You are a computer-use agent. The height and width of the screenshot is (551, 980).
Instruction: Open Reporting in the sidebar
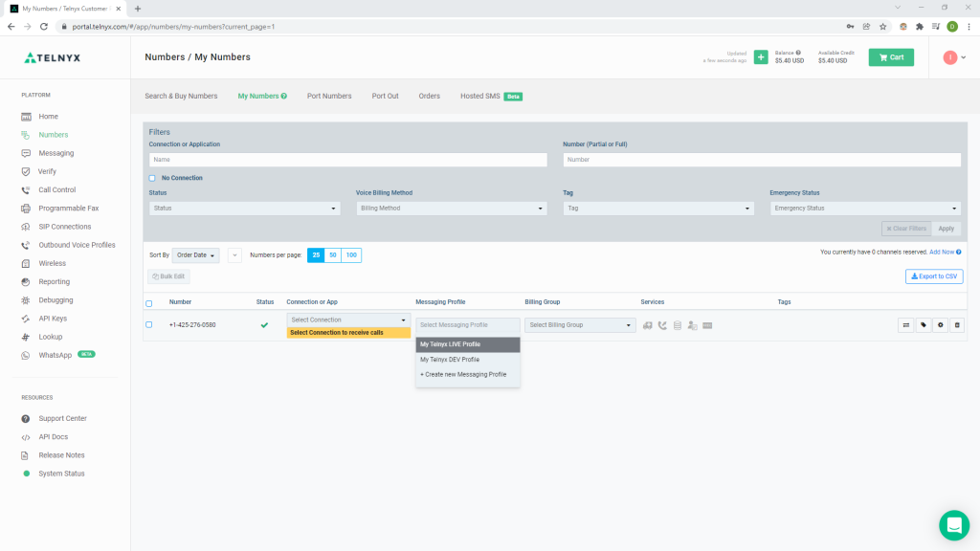click(54, 282)
